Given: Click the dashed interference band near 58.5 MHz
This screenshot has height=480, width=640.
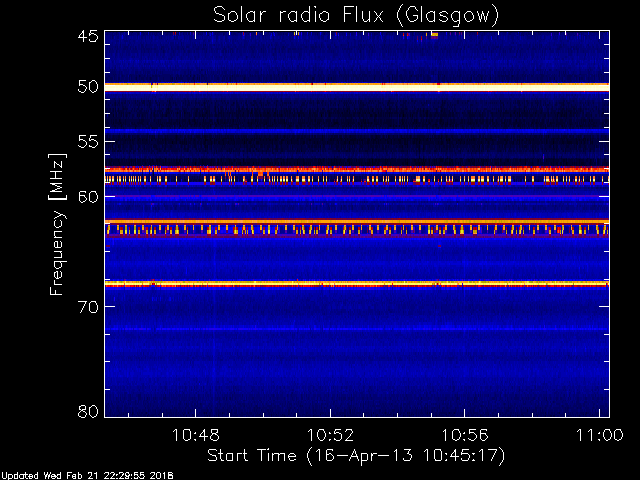Looking at the screenshot, I should pyautogui.click(x=357, y=179).
